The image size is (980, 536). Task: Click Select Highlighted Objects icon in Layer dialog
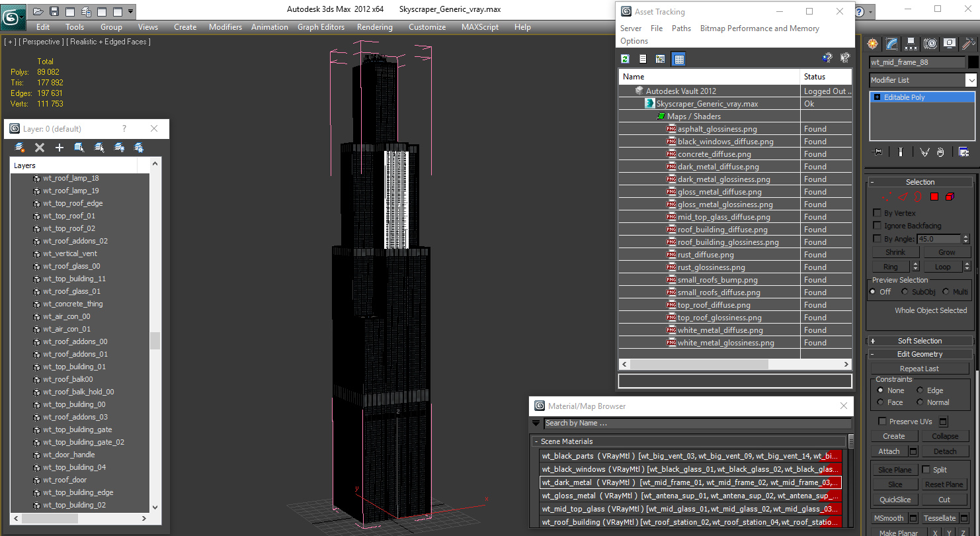pos(79,148)
